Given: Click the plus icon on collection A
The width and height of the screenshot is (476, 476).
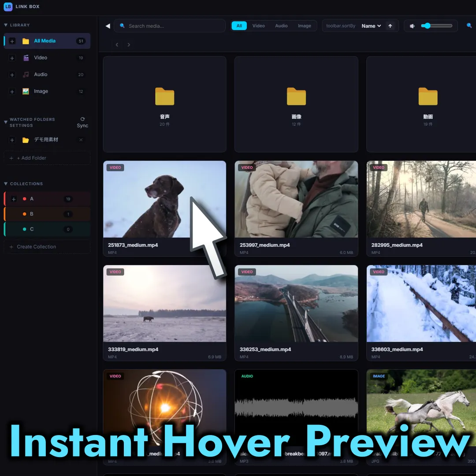Looking at the screenshot, I should click(14, 199).
